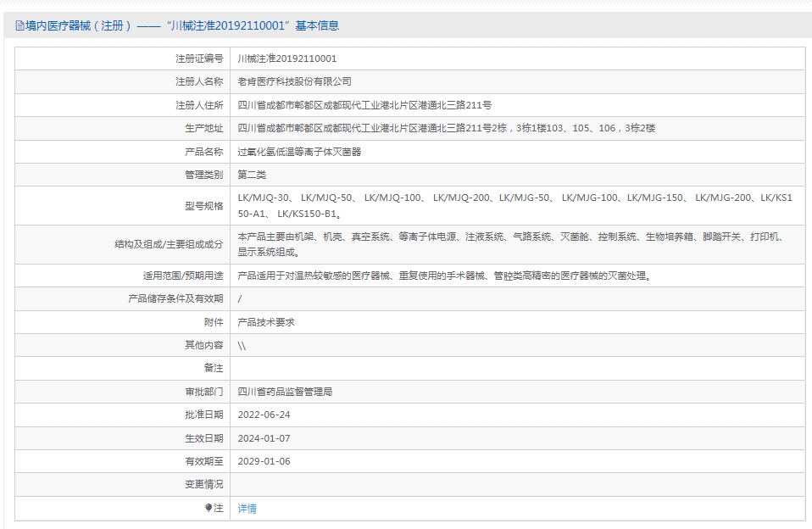This screenshot has width=812, height=529.
Task: Click the slash value in 产品储存条件及有效期 row
Action: click(239, 299)
